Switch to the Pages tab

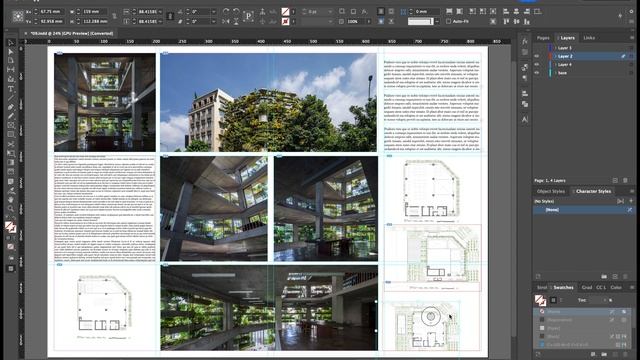coord(543,38)
